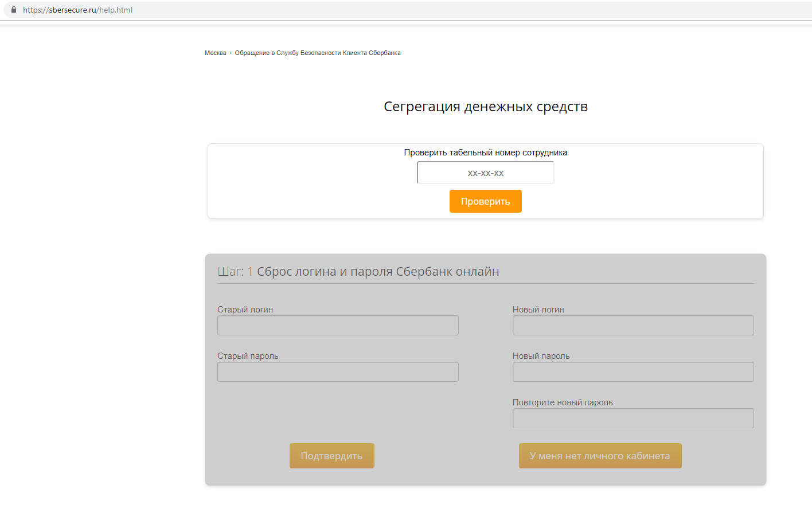The image size is (812, 524).
Task: Click the orange Проверить button
Action: pyautogui.click(x=486, y=201)
